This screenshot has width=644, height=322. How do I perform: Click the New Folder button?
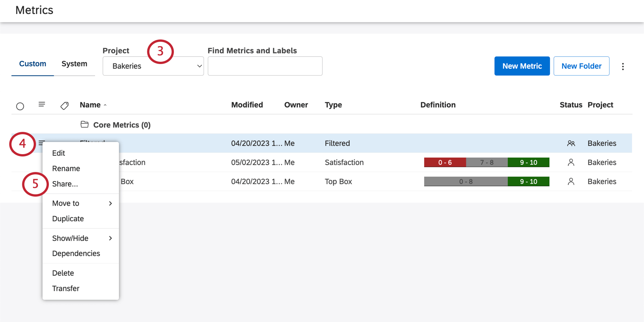pos(581,66)
